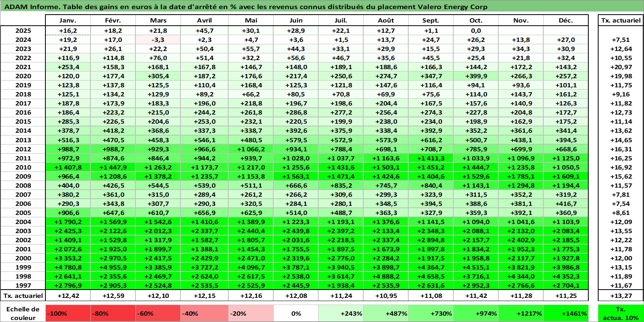Click the 'ADAM Informe' table title

coord(246,7)
